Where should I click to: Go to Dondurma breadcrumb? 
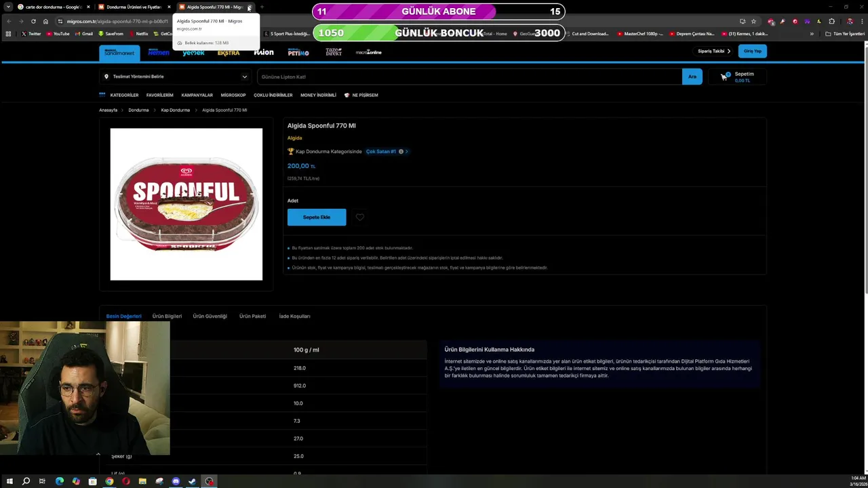[138, 110]
